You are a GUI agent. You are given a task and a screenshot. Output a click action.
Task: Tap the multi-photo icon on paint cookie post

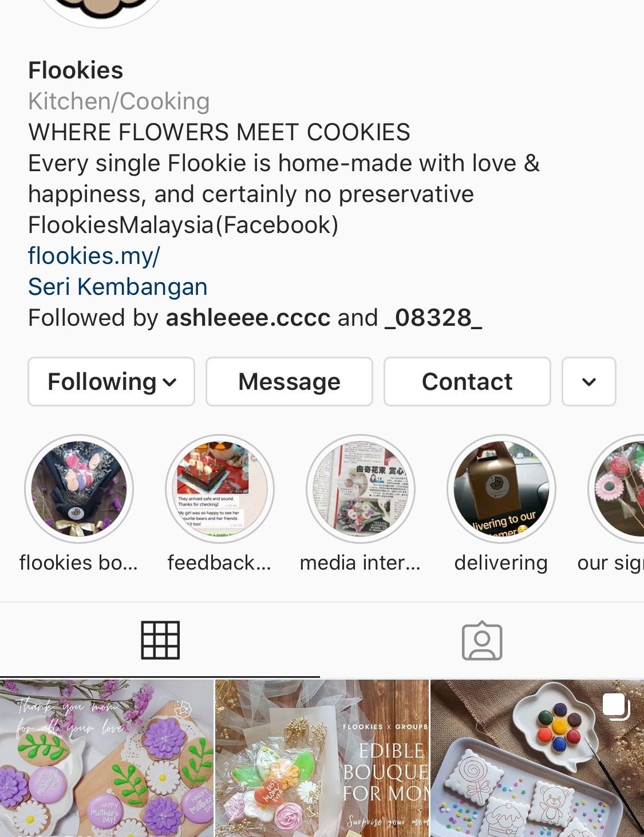pyautogui.click(x=616, y=706)
